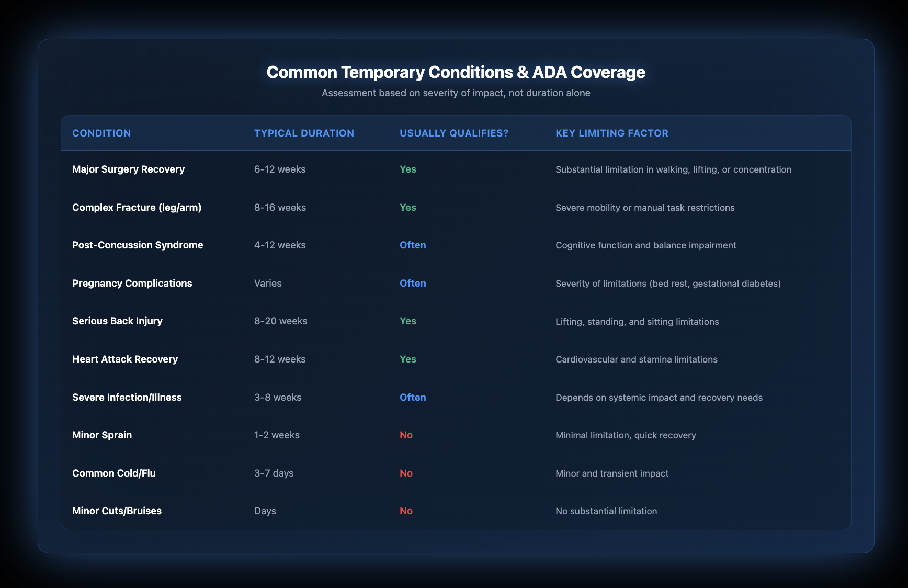The image size is (908, 588).
Task: Select the Complex Fracture (leg/arm) condition
Action: 137,208
